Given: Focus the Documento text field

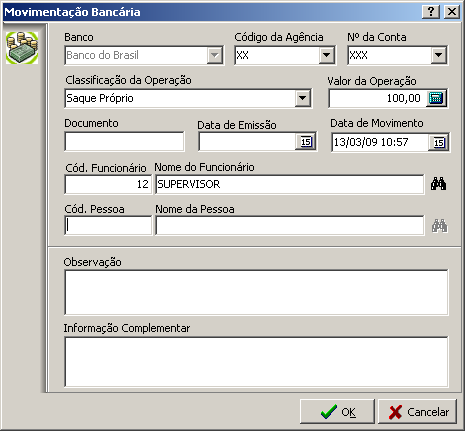Looking at the screenshot, I should (x=124, y=141).
